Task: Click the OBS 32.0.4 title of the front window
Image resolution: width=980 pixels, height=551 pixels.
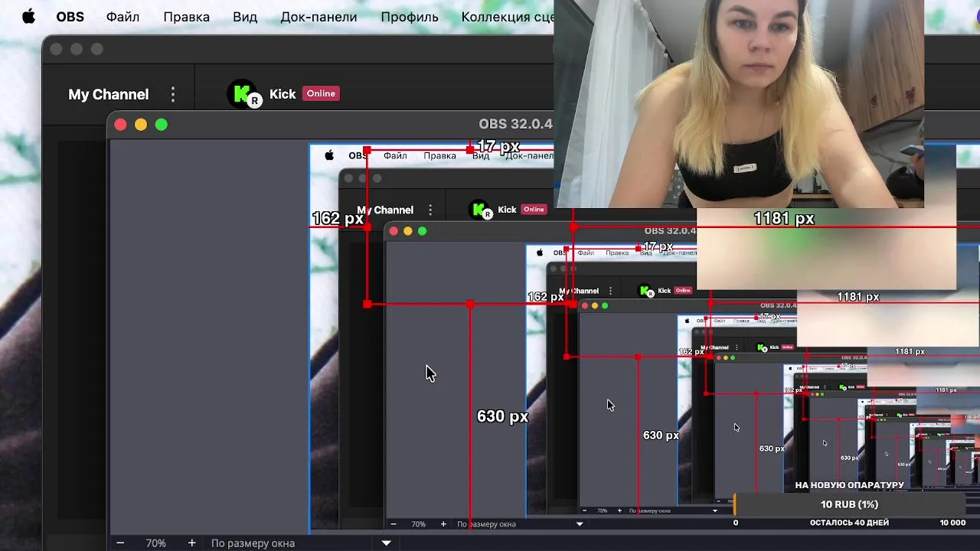Action: pos(515,124)
